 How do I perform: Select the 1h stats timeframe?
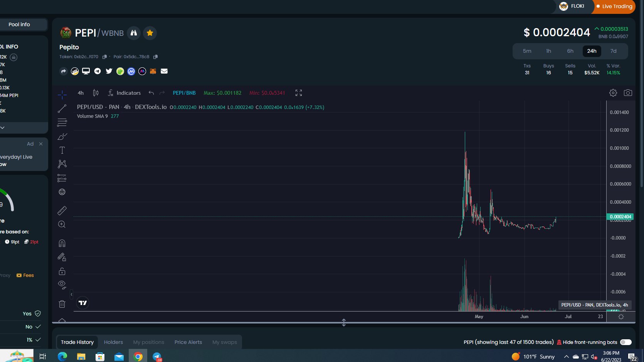point(548,51)
